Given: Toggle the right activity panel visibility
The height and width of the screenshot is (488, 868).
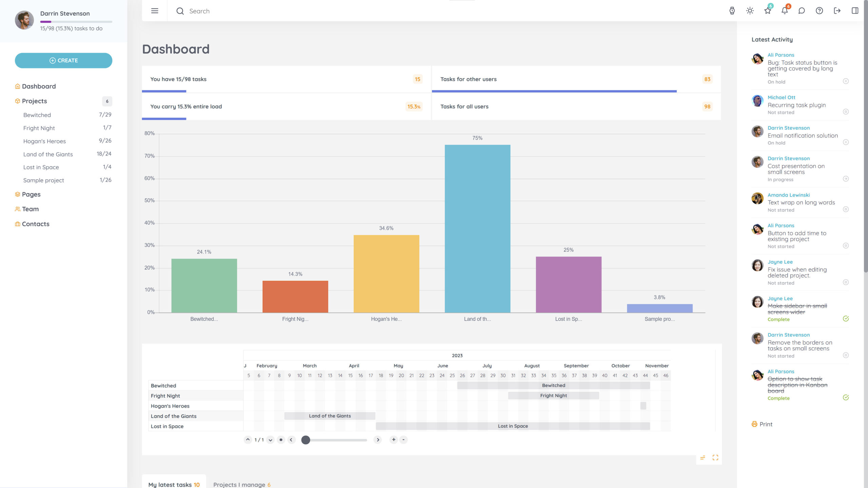Looking at the screenshot, I should 855,11.
